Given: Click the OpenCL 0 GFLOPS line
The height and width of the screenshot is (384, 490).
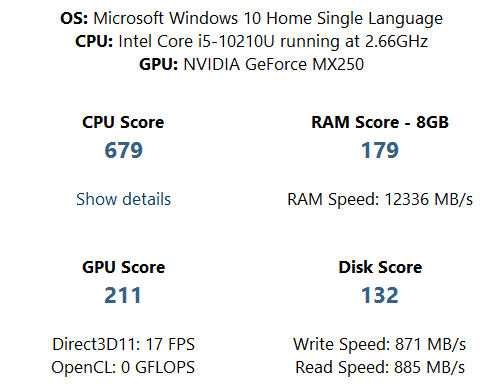Looking at the screenshot, I should click(123, 367).
